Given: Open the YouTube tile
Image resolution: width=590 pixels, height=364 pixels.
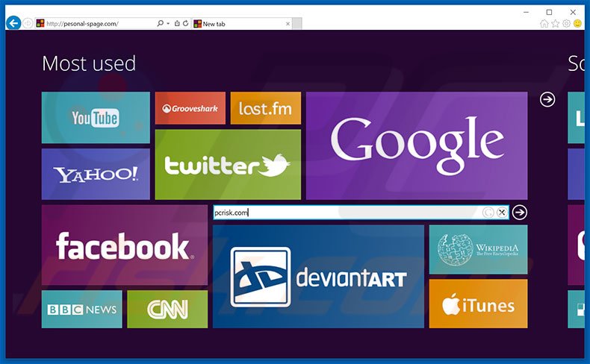Looking at the screenshot, I should click(96, 118).
